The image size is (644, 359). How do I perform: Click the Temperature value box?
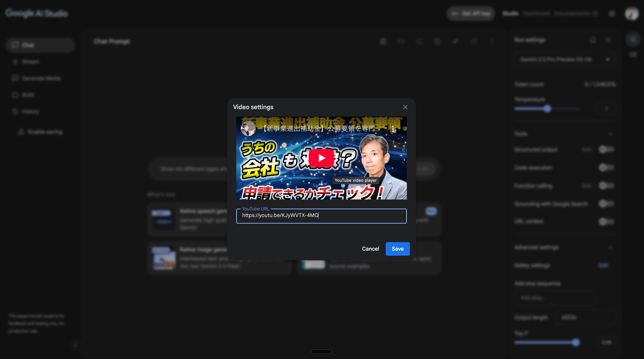coord(607,108)
